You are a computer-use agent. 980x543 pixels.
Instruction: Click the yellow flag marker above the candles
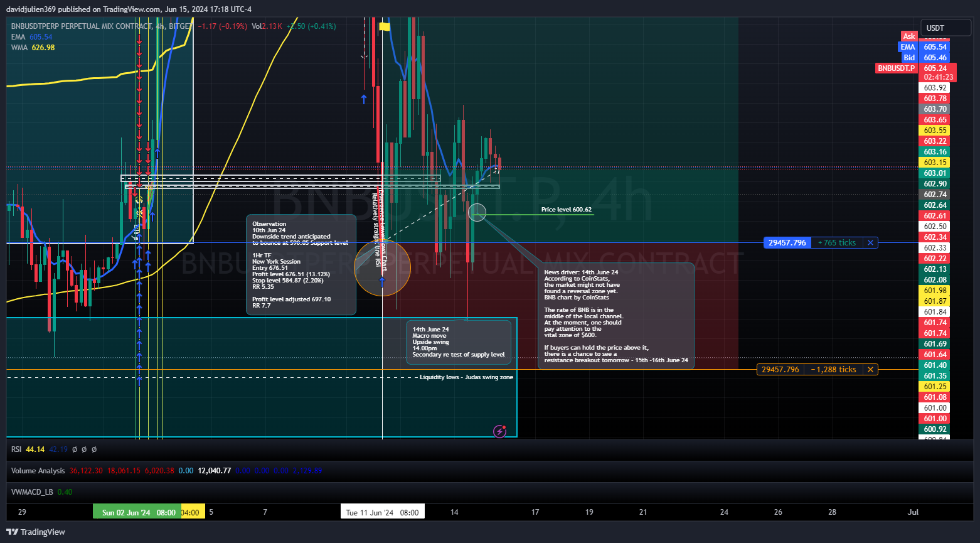click(x=385, y=26)
